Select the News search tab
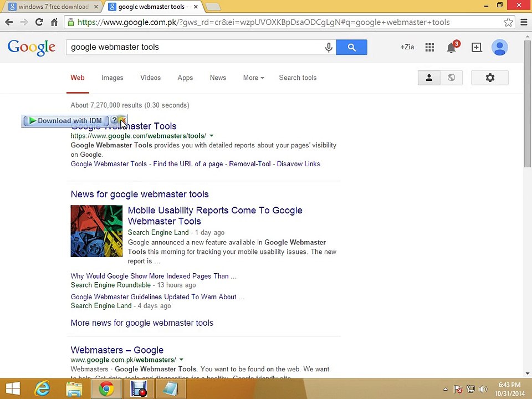 [218, 78]
